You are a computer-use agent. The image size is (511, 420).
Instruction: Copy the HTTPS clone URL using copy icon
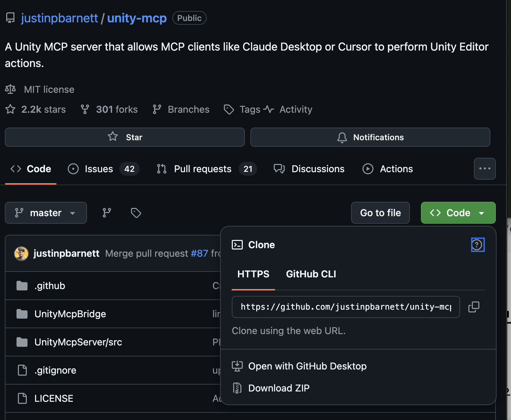474,307
